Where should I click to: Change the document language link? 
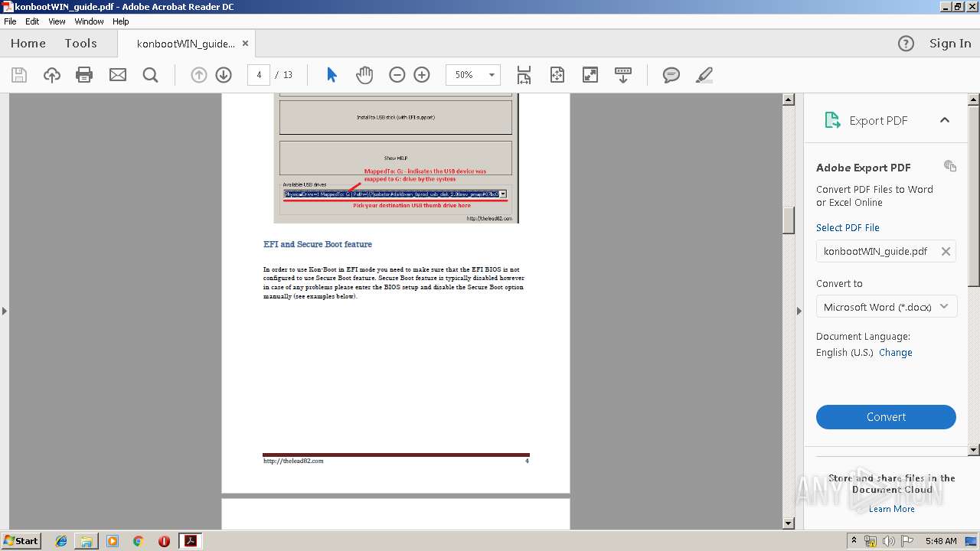tap(895, 353)
